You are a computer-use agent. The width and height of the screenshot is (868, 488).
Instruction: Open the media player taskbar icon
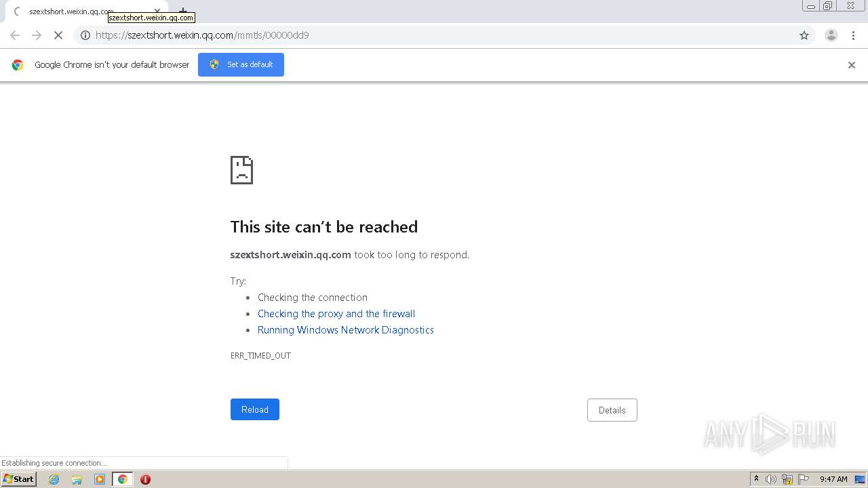pos(100,479)
